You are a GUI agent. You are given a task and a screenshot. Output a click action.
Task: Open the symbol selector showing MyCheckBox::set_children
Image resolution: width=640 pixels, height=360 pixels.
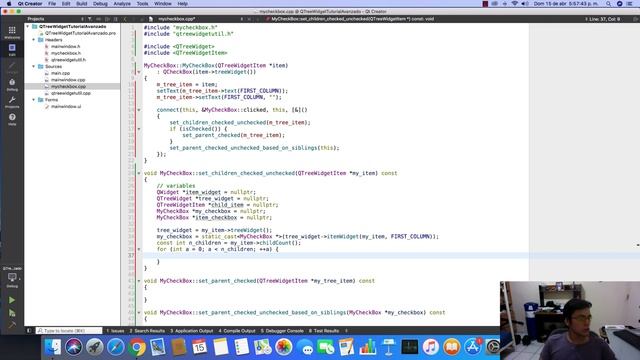(352, 19)
